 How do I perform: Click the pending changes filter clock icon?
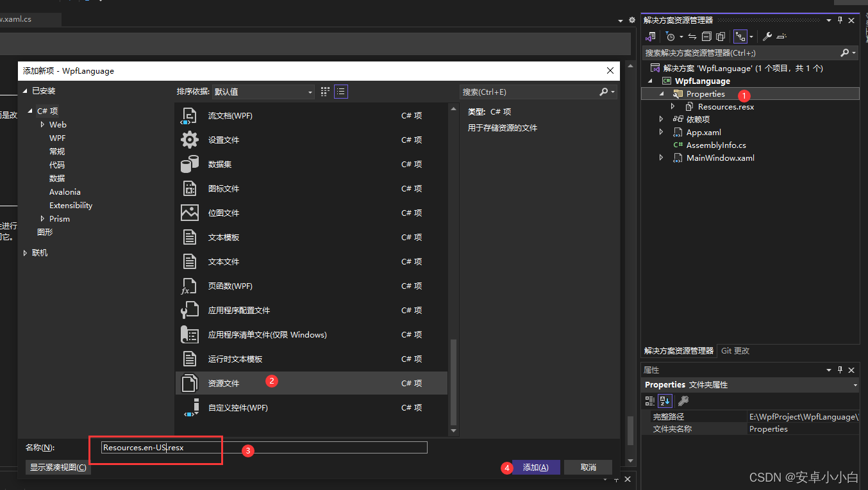tap(670, 37)
